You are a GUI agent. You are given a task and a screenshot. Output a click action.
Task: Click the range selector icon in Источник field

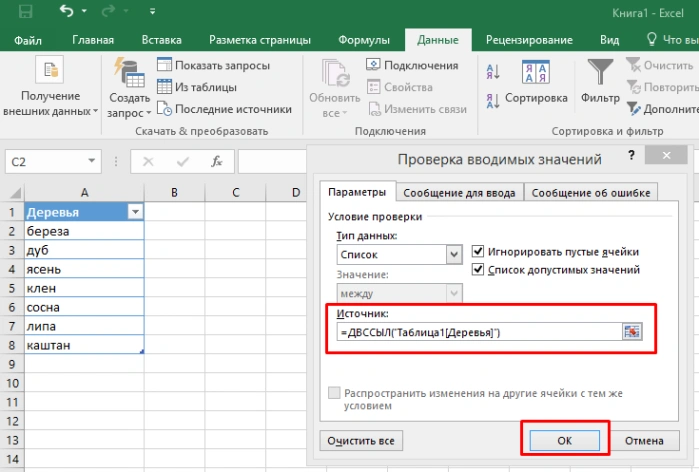point(632,332)
